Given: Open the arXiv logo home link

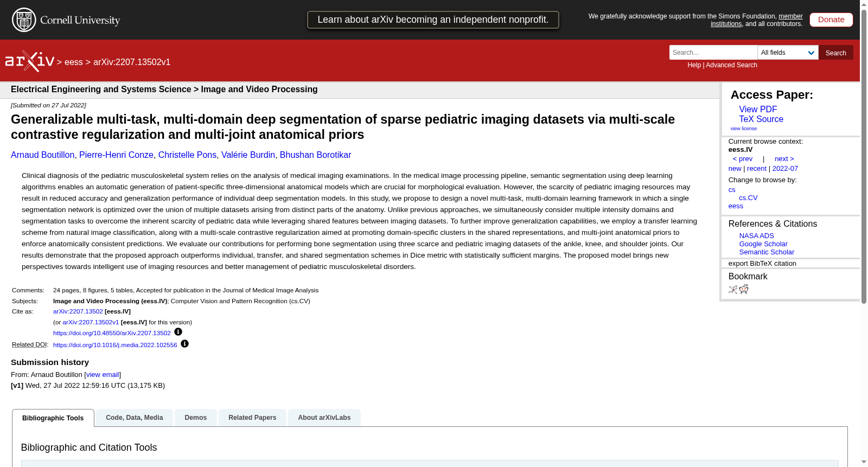Looking at the screenshot, I should click(x=30, y=61).
